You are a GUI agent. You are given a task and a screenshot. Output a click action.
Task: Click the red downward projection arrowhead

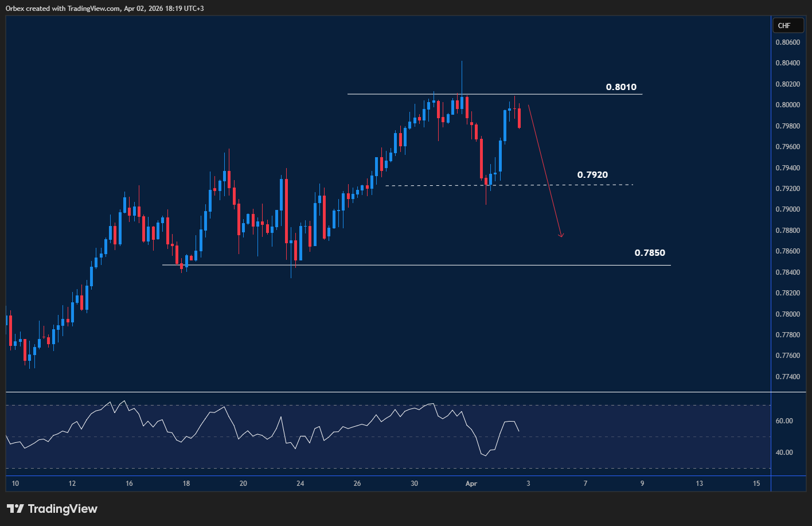(x=561, y=234)
